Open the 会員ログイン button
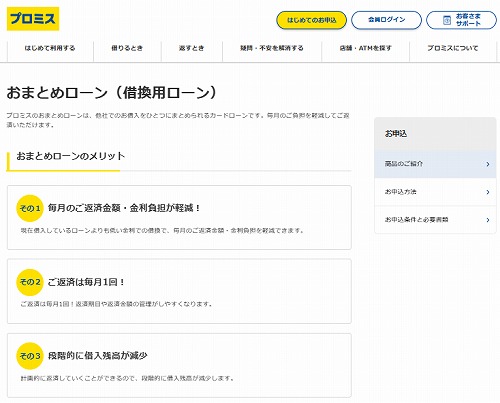500x403 pixels. coord(386,20)
